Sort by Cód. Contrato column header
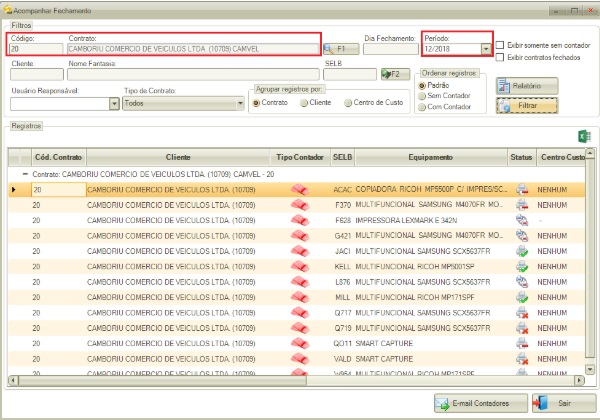The width and height of the screenshot is (600, 420). pos(59,157)
